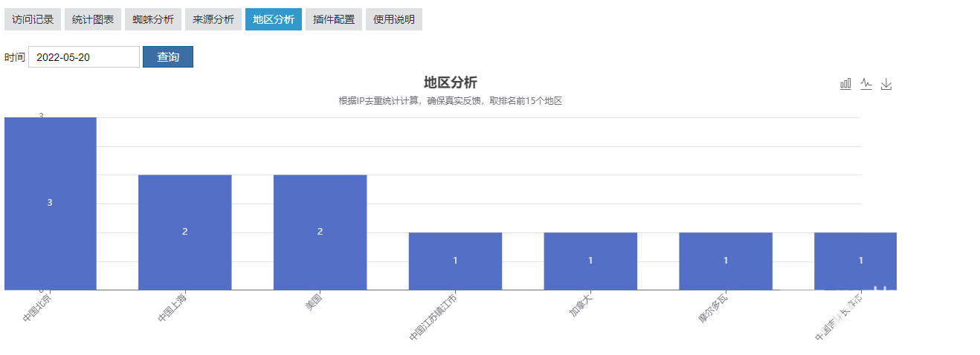Open the 统计图表 tab
The height and width of the screenshot is (355, 980).
coord(93,19)
